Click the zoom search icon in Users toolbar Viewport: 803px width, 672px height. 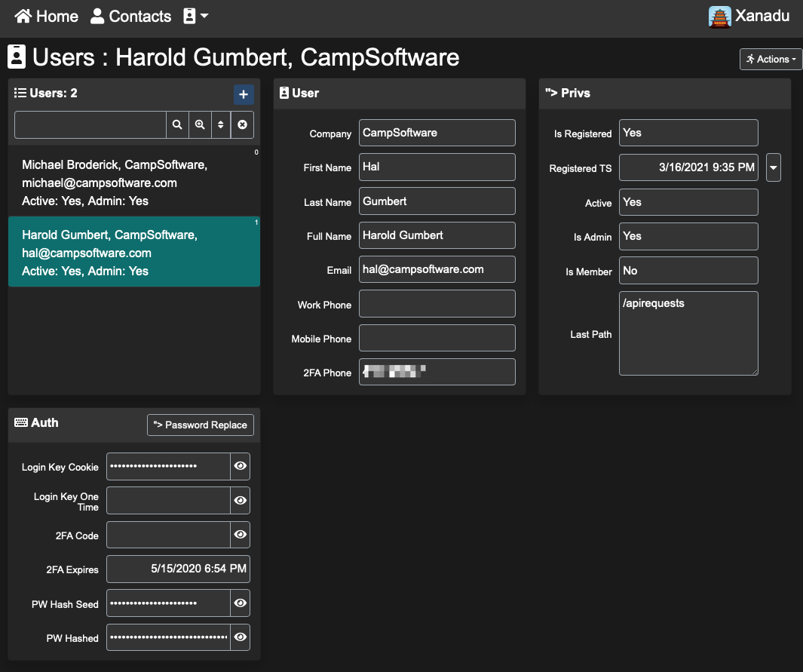click(198, 124)
